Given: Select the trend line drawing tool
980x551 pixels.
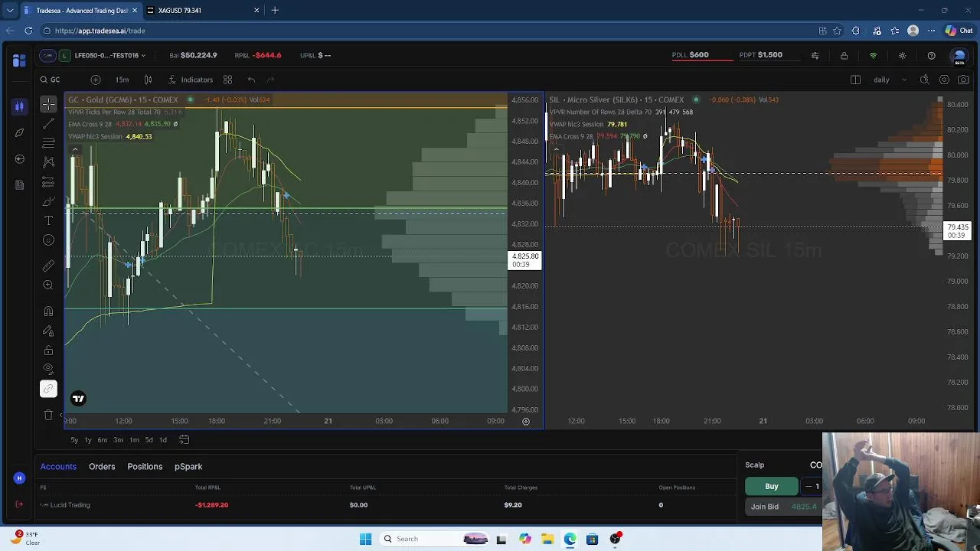Looking at the screenshot, I should (x=48, y=123).
